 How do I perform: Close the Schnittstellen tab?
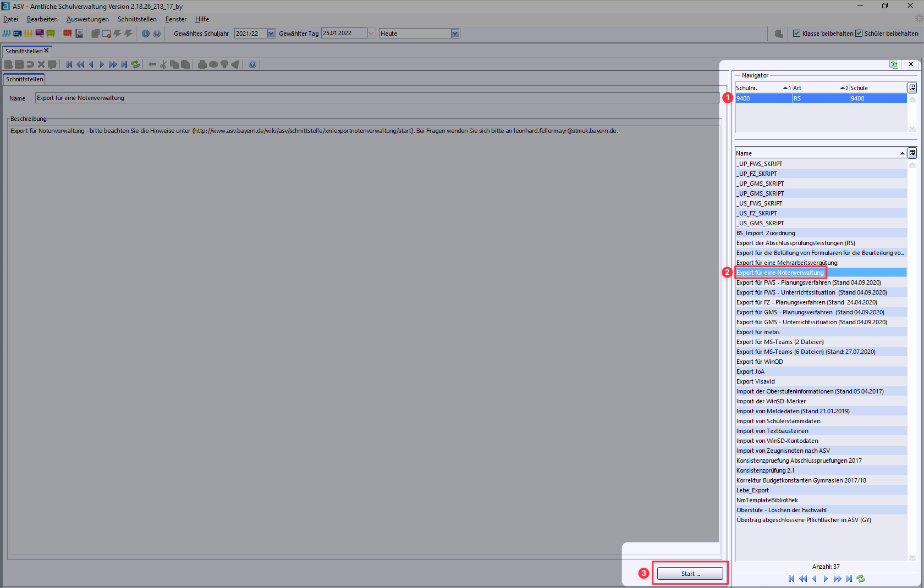[x=47, y=51]
